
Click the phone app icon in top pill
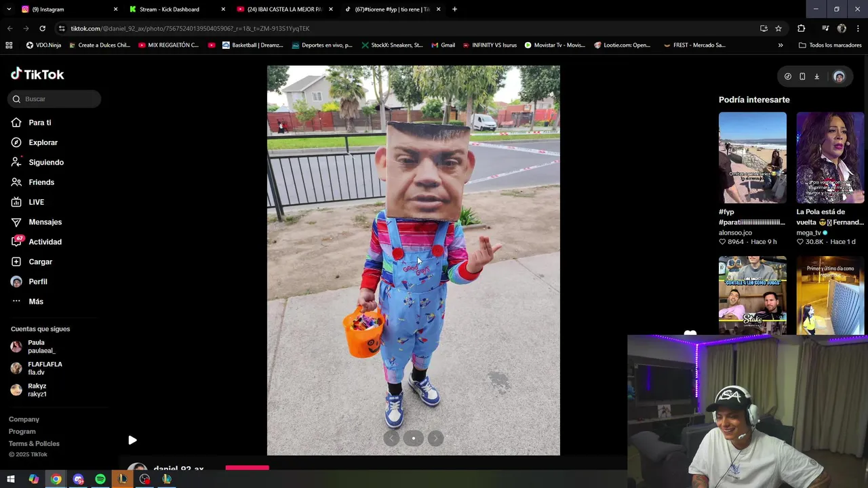pyautogui.click(x=802, y=77)
